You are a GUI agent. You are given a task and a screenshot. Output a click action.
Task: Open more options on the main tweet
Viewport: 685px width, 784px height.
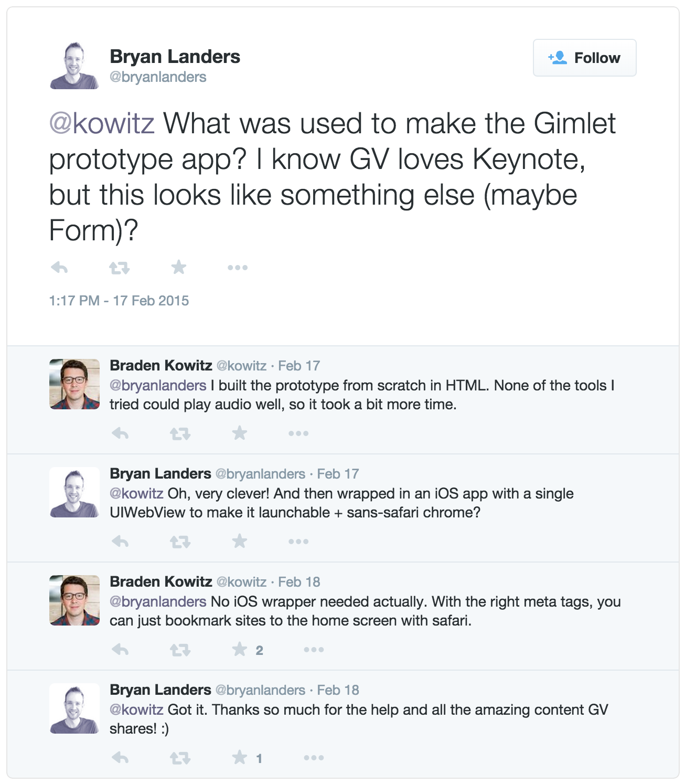(x=238, y=267)
